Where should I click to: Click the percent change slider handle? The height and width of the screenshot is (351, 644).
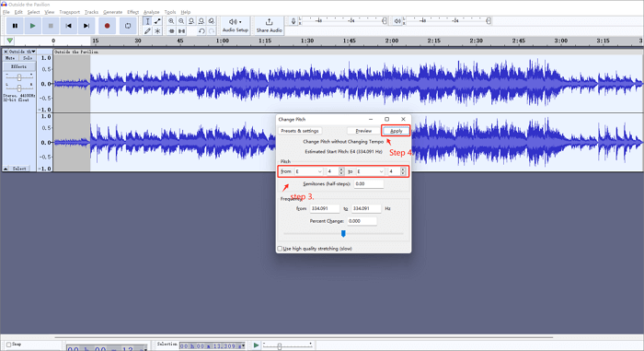(343, 234)
